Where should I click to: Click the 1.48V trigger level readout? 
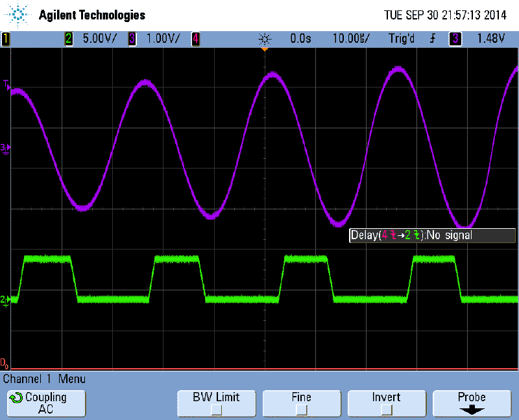point(490,39)
